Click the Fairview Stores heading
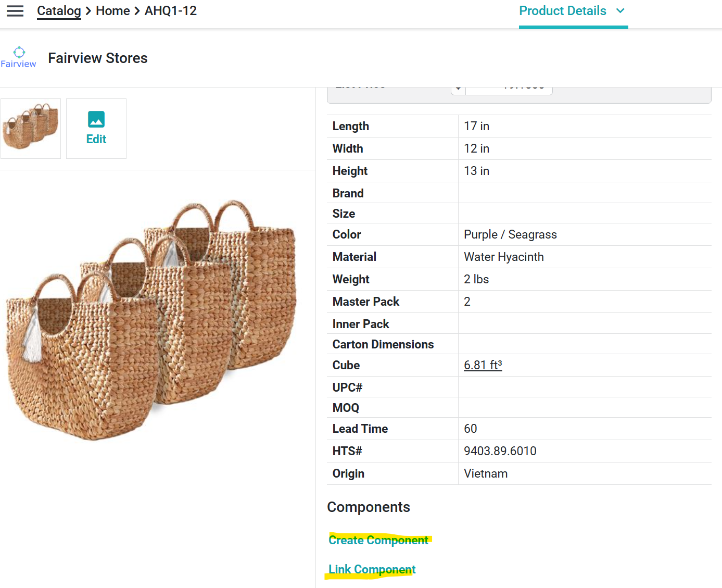 tap(98, 58)
